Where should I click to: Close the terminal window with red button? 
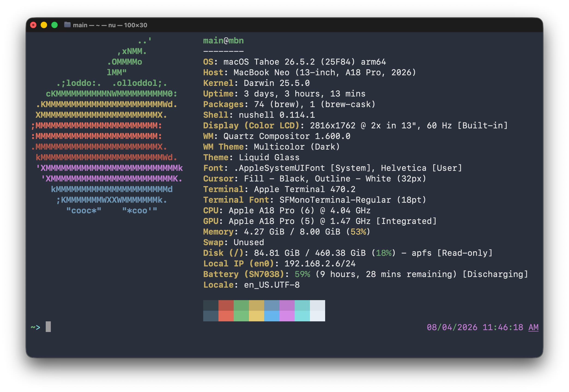point(33,25)
